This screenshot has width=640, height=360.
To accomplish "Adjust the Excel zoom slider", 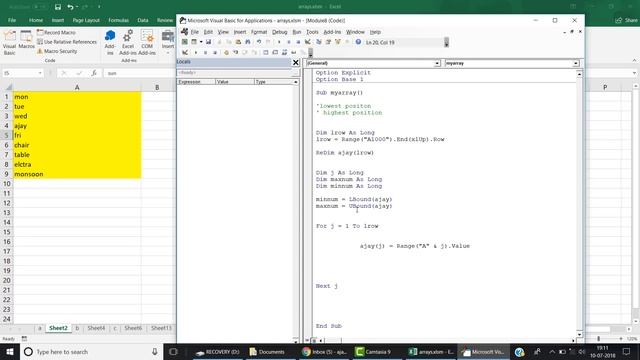I will (599, 339).
